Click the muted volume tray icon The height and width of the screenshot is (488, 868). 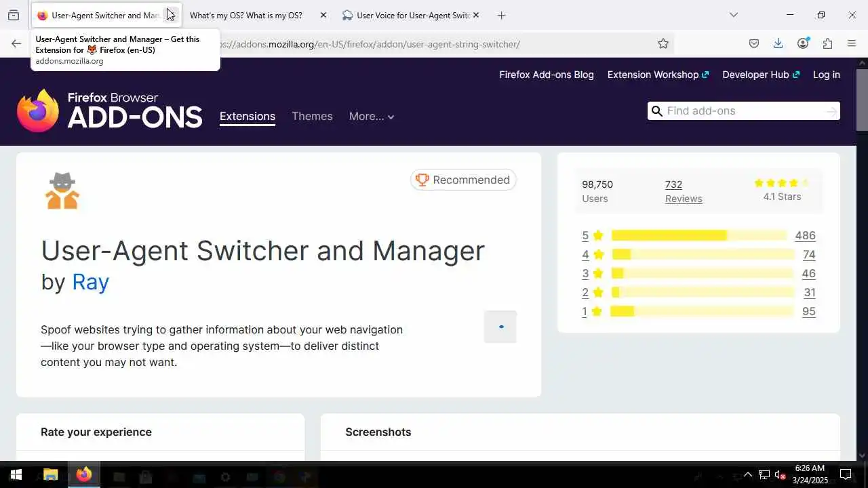pyautogui.click(x=781, y=474)
